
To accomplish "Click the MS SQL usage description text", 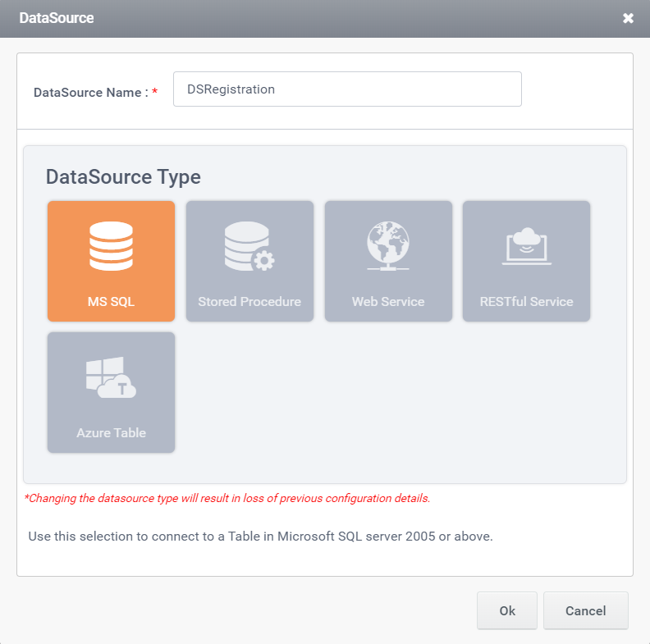I will 260,537.
